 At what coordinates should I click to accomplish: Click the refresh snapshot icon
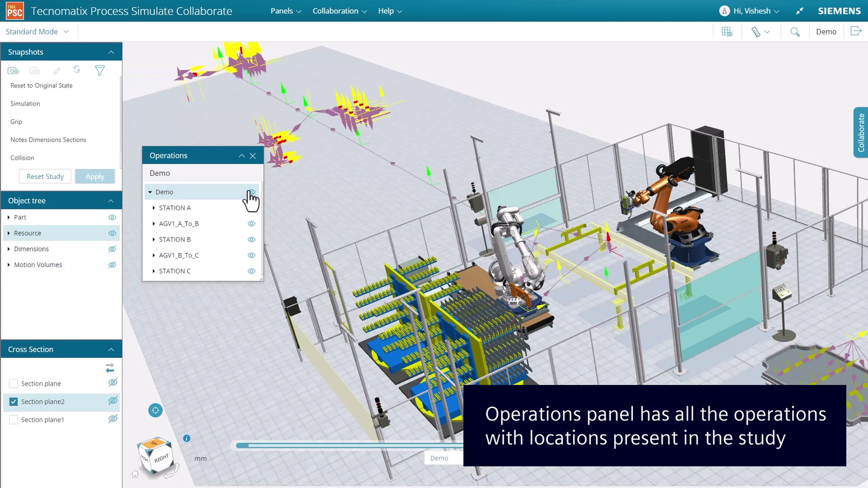pos(77,70)
